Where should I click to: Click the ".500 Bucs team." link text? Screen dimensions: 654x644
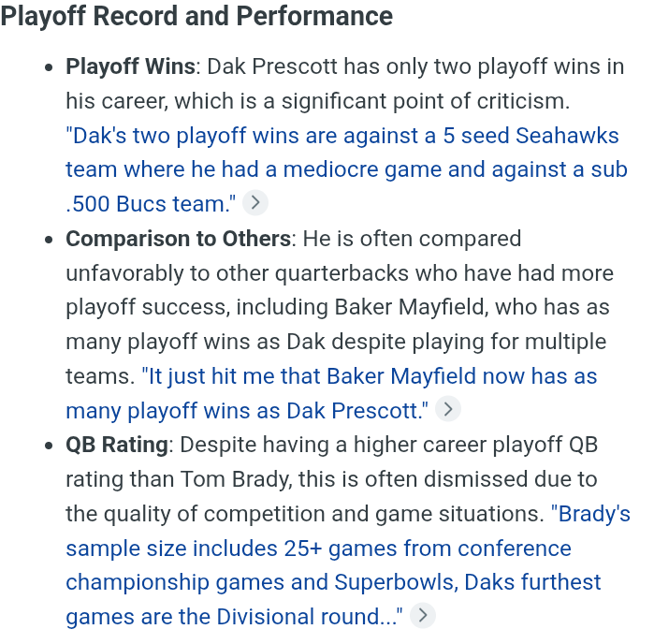point(151,204)
